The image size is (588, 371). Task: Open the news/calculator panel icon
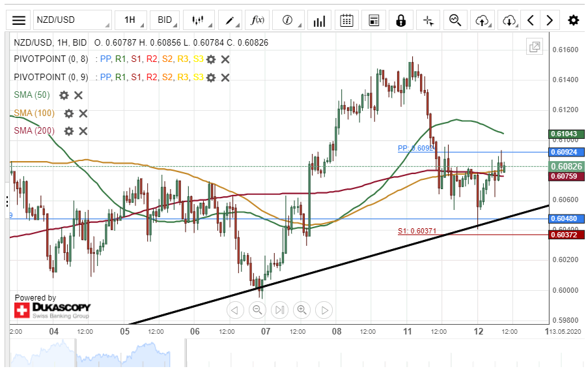click(x=374, y=20)
